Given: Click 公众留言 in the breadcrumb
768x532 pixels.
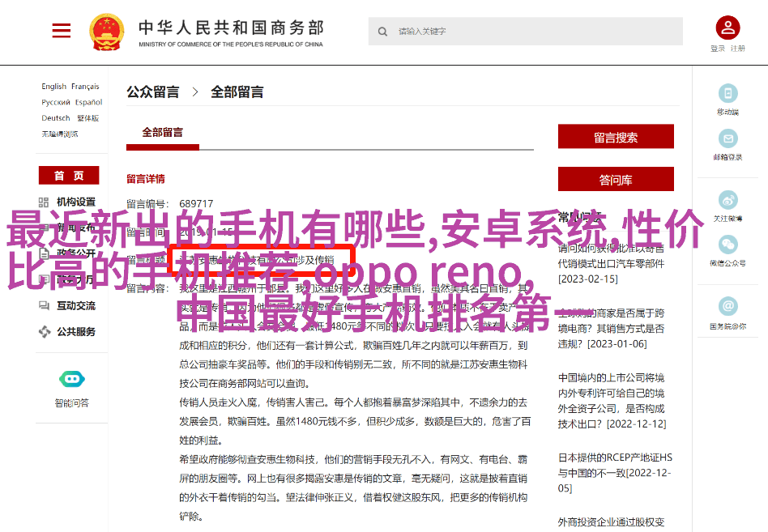Looking at the screenshot, I should tap(153, 92).
